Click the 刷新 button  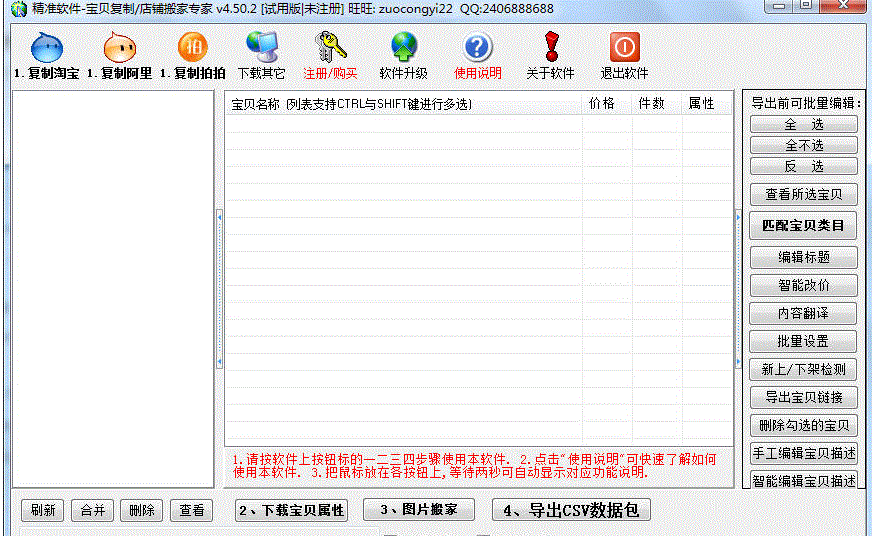click(43, 510)
